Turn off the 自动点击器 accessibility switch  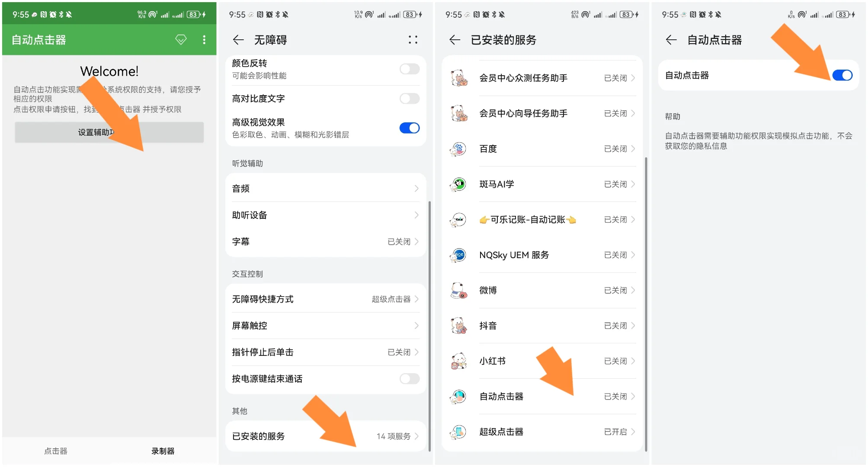[x=842, y=75]
